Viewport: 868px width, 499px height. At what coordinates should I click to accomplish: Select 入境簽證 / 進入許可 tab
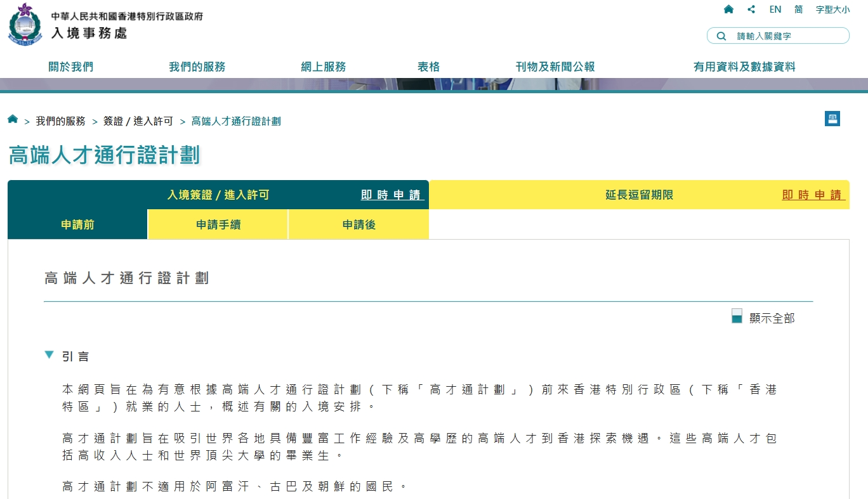pos(218,195)
